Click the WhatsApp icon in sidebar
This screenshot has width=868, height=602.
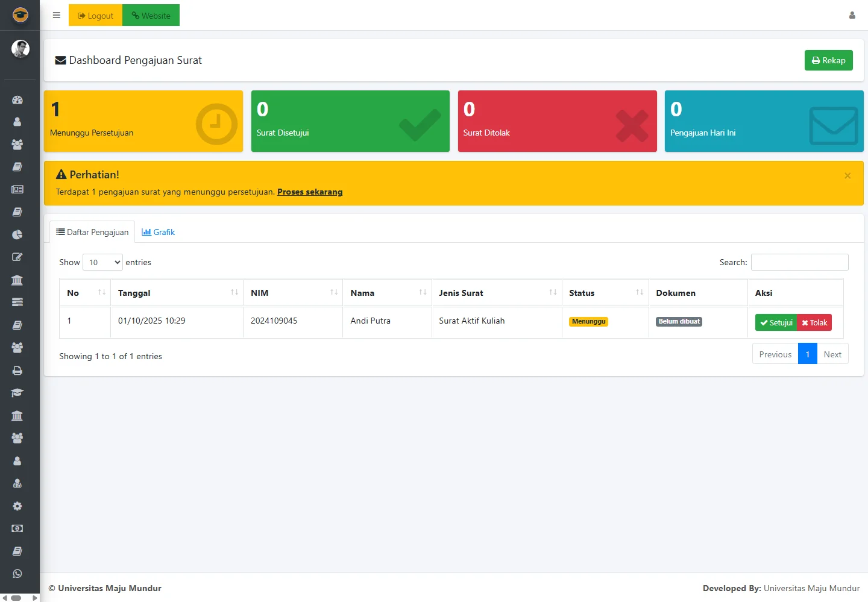[17, 574]
